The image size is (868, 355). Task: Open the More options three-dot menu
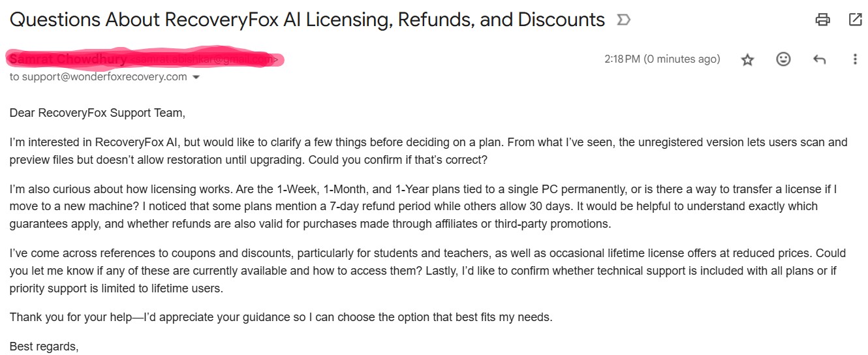(x=855, y=59)
